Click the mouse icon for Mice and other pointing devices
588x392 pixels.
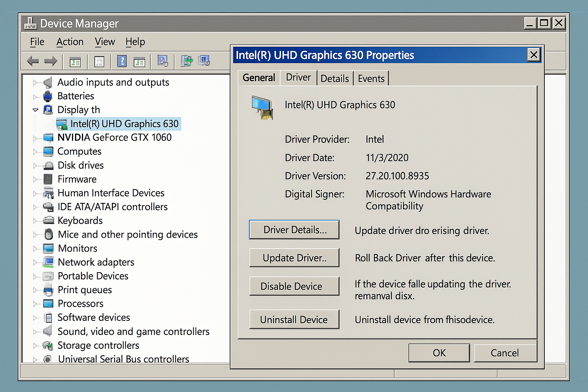(x=49, y=234)
